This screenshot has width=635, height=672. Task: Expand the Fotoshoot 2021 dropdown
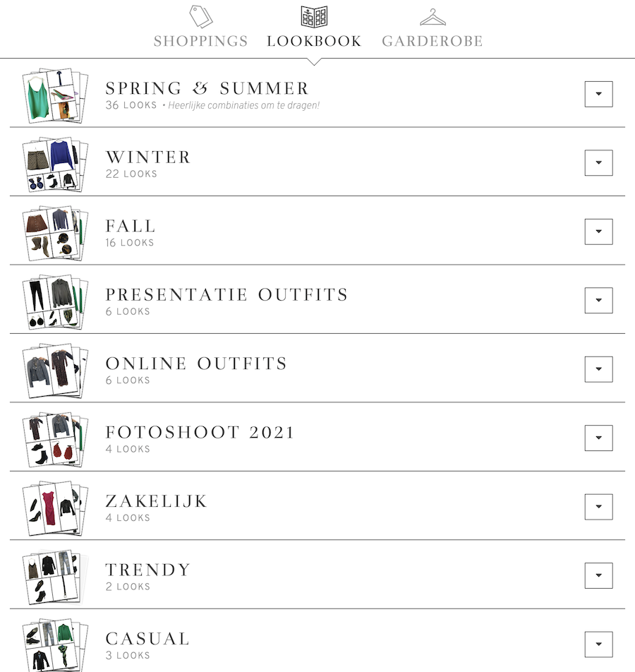click(x=598, y=438)
